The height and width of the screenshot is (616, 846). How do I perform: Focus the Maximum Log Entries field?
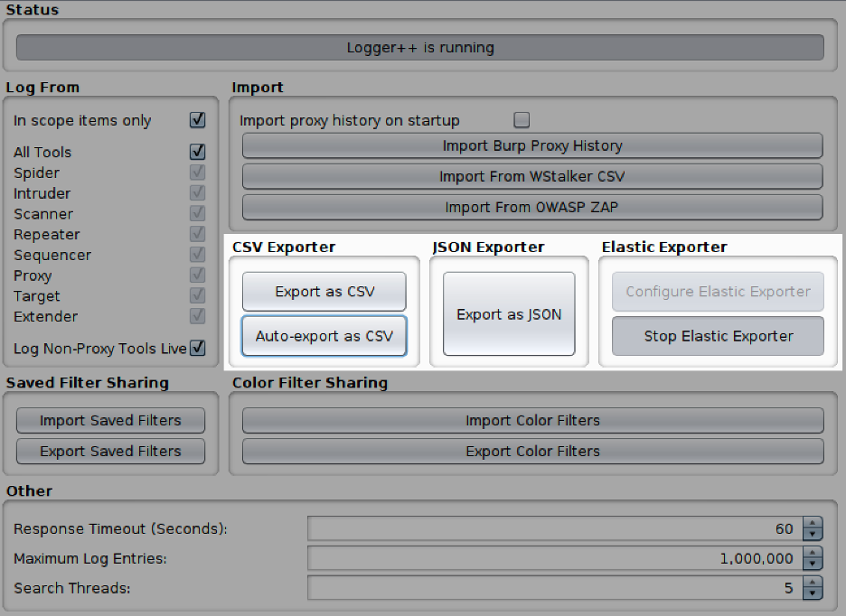pyautogui.click(x=555, y=558)
